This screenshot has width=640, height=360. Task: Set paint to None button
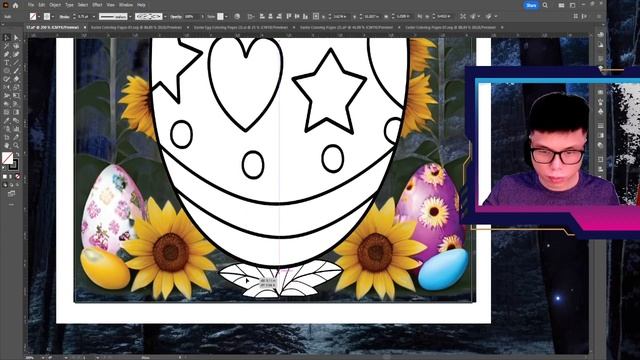pos(18,176)
